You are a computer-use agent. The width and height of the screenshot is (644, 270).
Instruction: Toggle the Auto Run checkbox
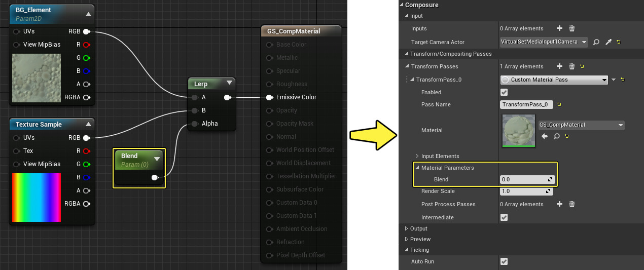[504, 261]
